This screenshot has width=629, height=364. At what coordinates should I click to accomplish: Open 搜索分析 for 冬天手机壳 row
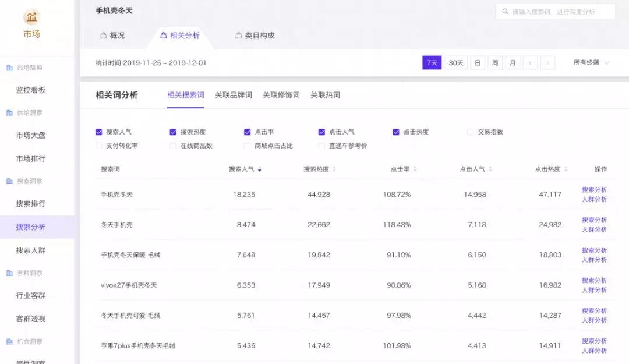point(594,220)
